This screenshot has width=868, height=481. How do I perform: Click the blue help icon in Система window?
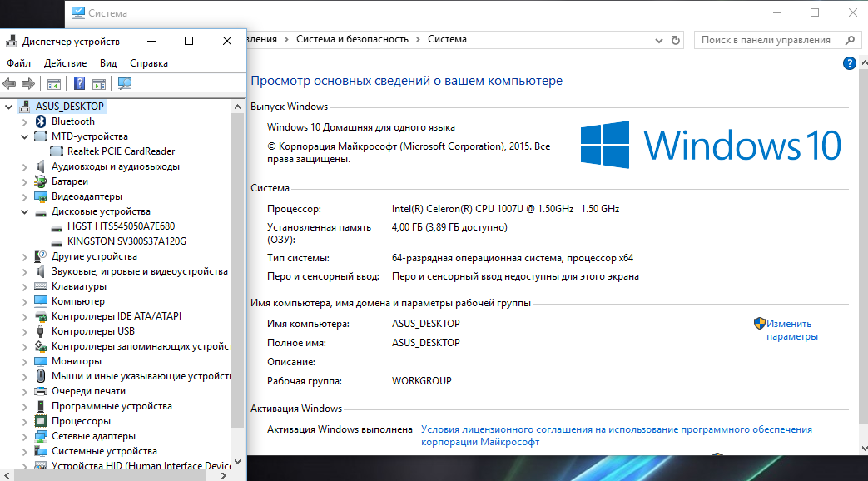pos(849,63)
